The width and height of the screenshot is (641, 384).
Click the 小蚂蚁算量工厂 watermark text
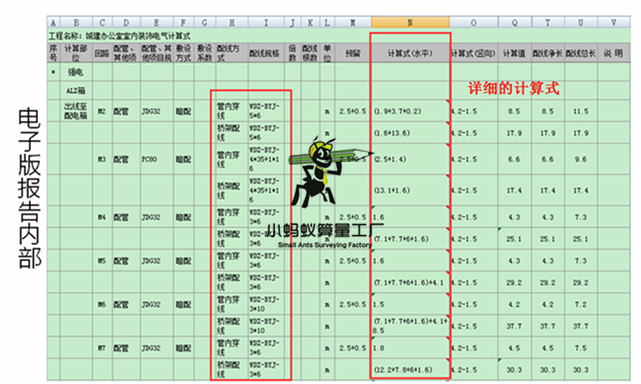click(x=325, y=231)
